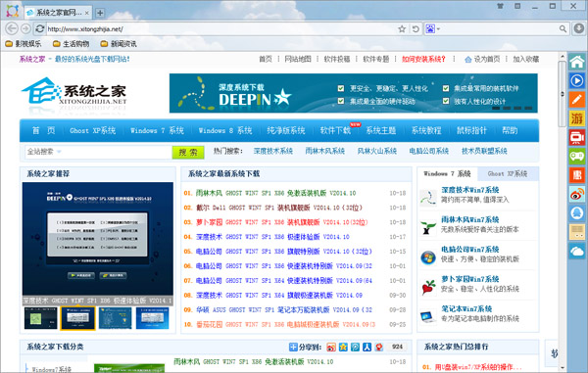Open the 软件下载 nav item
Screen dimensions: 588x373
pos(335,131)
